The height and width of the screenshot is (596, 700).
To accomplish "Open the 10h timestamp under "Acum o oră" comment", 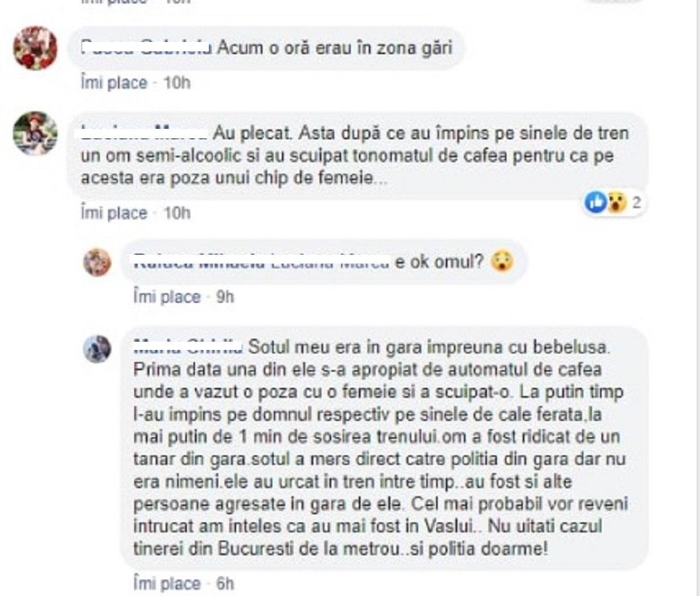I will click(x=177, y=83).
